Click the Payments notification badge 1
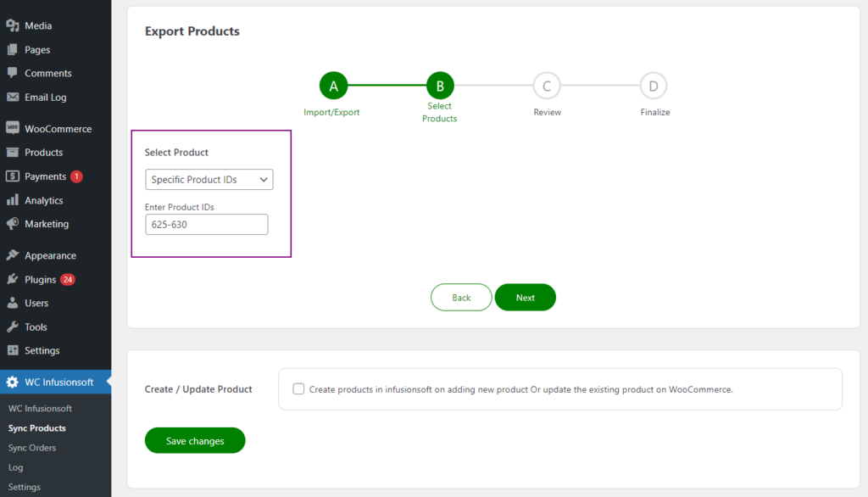 click(76, 176)
